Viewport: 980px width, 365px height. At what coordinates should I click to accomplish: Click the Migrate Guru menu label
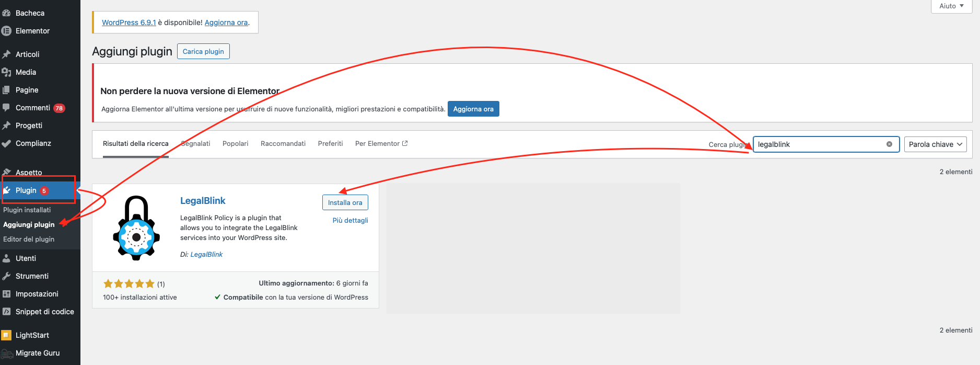pos(38,353)
